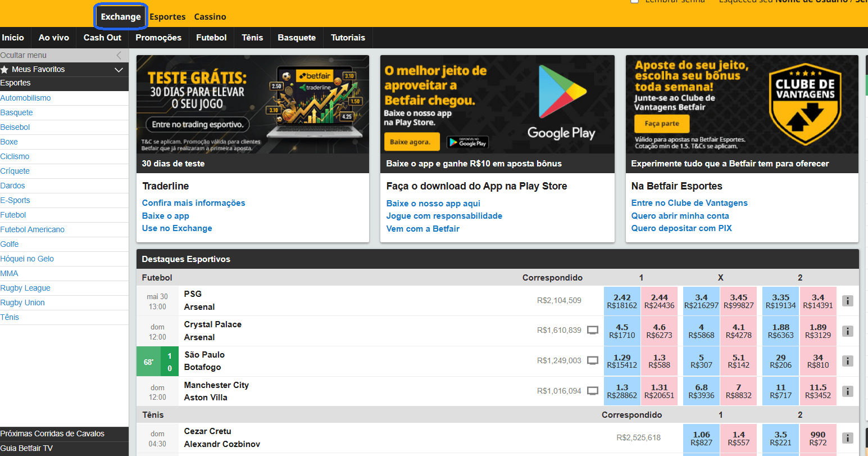Click live TV icon for São Paulo match
Screen dimensions: 868x456
coord(593,360)
